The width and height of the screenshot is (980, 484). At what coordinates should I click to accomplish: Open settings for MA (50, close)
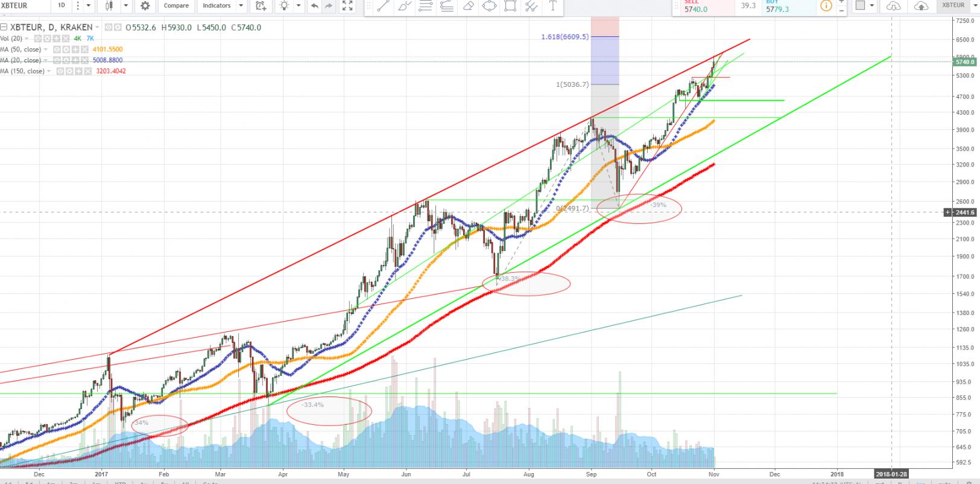(x=66, y=49)
